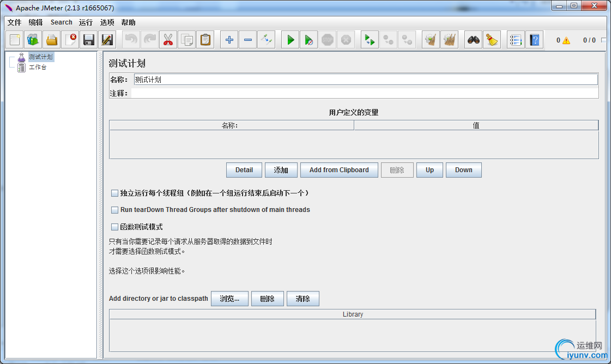611x364 pixels.
Task: Select 工作台 node in the tree
Action: click(x=38, y=68)
